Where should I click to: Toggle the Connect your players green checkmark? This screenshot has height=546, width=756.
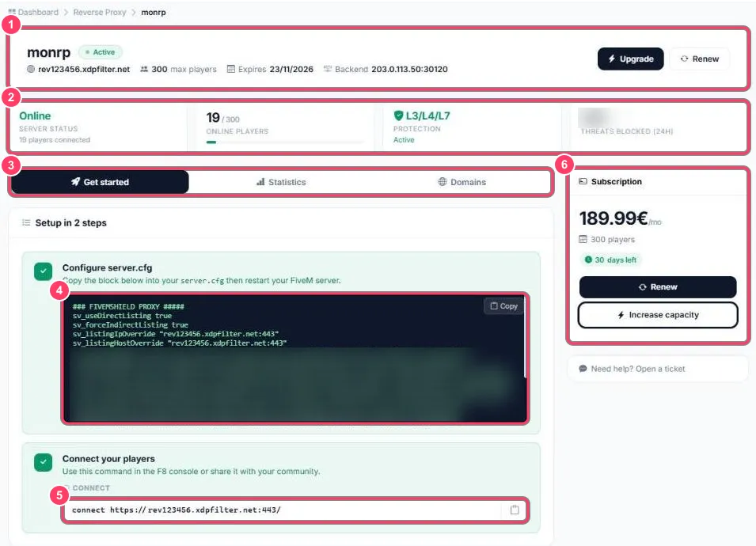click(43, 463)
